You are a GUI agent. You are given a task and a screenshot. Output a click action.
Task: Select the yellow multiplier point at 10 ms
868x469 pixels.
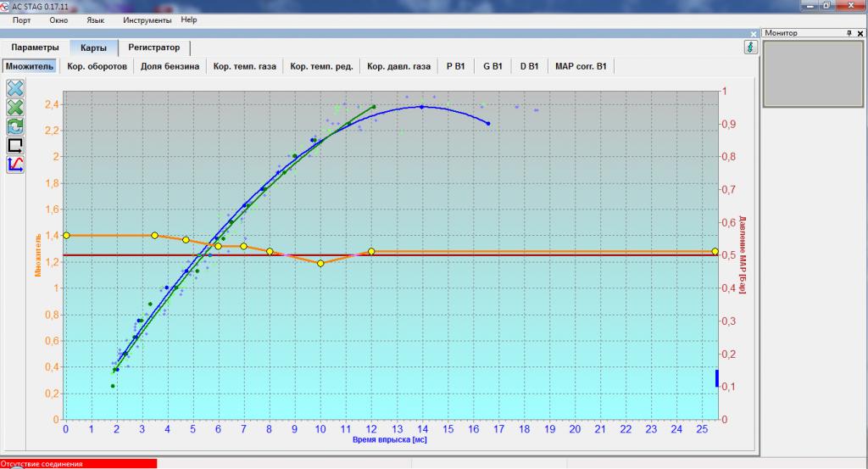point(320,263)
